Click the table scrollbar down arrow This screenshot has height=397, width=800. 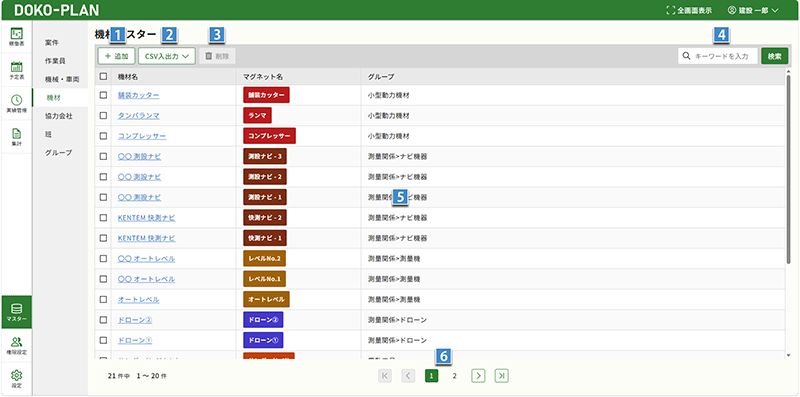pos(788,355)
